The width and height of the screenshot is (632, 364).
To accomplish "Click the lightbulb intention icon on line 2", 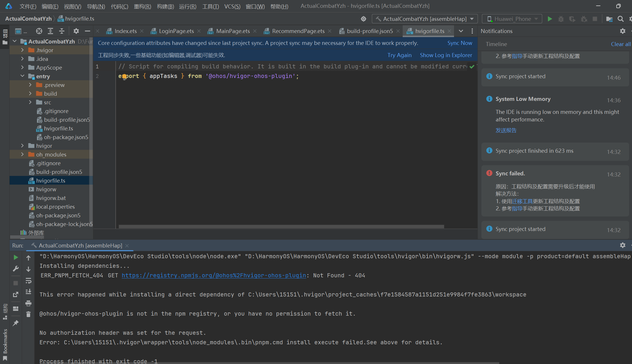I will [x=124, y=77].
